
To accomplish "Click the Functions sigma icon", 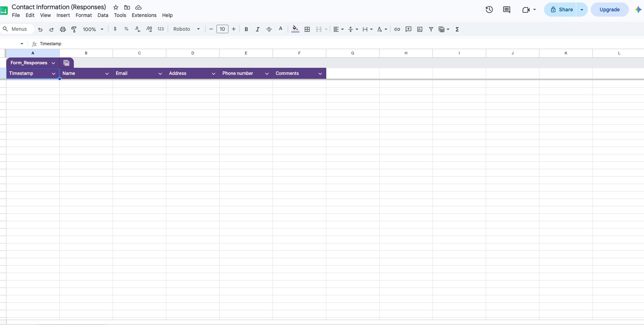I will (457, 29).
